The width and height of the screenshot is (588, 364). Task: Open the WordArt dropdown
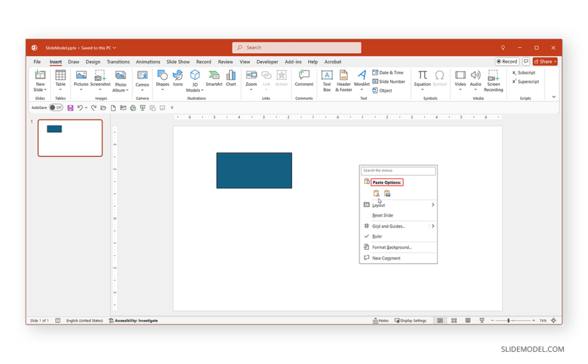[x=362, y=89]
